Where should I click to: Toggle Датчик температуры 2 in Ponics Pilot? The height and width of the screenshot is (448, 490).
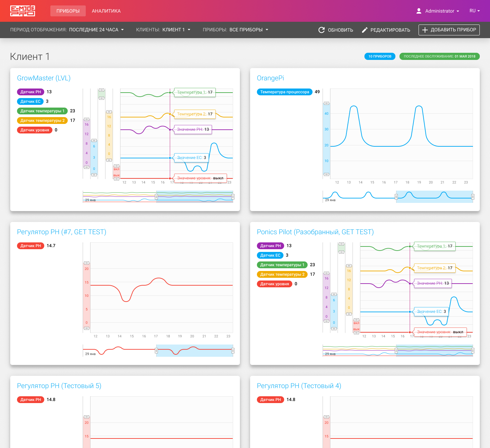coord(282,274)
